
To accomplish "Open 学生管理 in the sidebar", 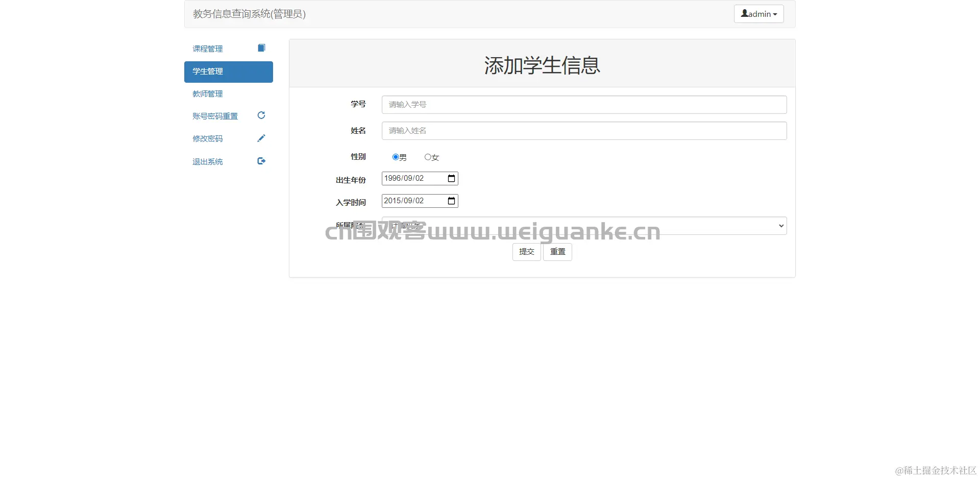I will [229, 71].
